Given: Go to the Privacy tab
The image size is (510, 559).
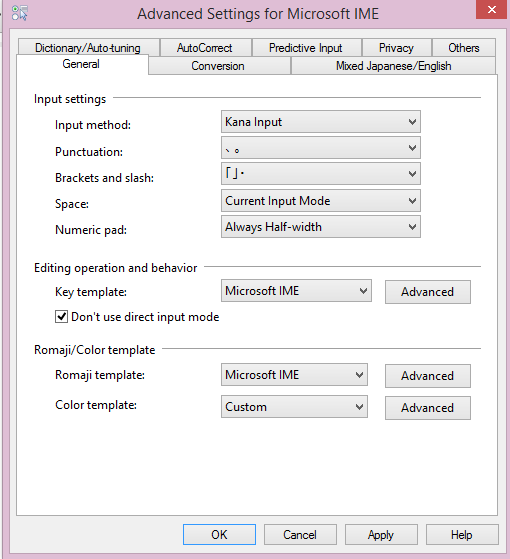Looking at the screenshot, I should 396,47.
